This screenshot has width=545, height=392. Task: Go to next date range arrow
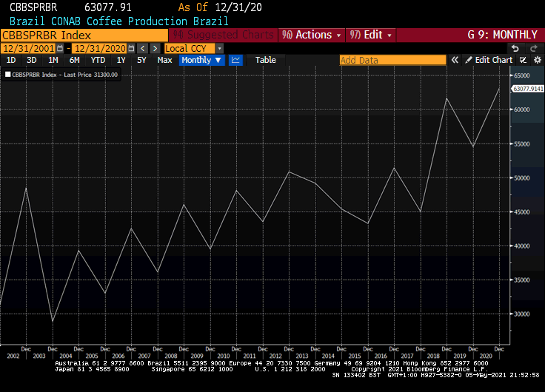pyautogui.click(x=155, y=48)
